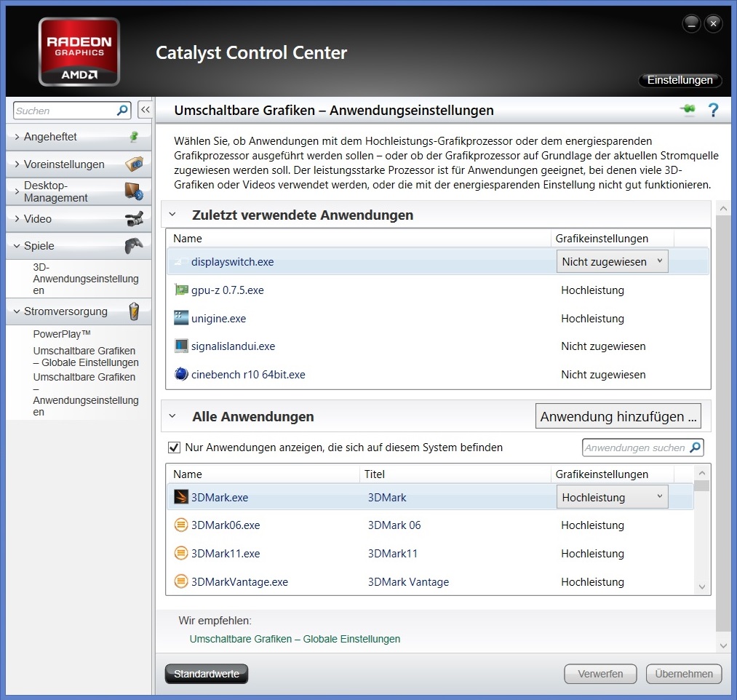Click Hochleistung setting for gpu-z 0.7.5.exe
The height and width of the screenshot is (700, 737).
[593, 290]
